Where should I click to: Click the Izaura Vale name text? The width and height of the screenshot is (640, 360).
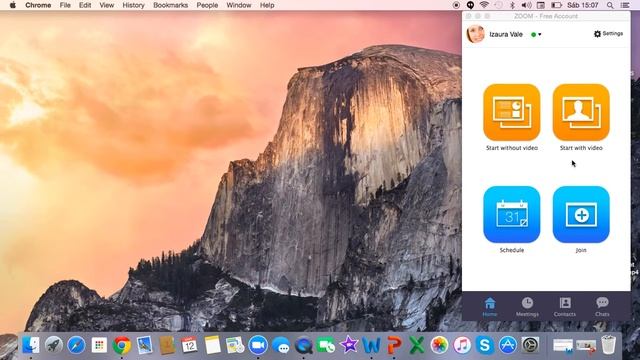coord(506,35)
